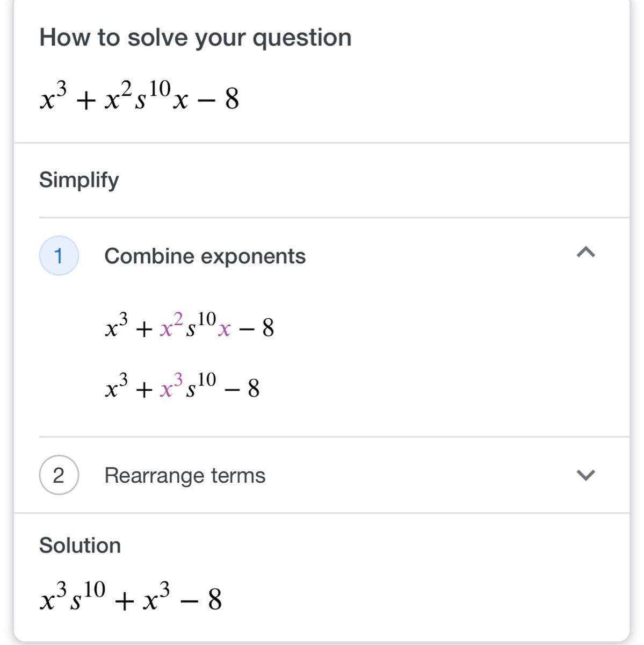Click the "Simplify" section label
Screen dimensions: 644x645
(79, 180)
